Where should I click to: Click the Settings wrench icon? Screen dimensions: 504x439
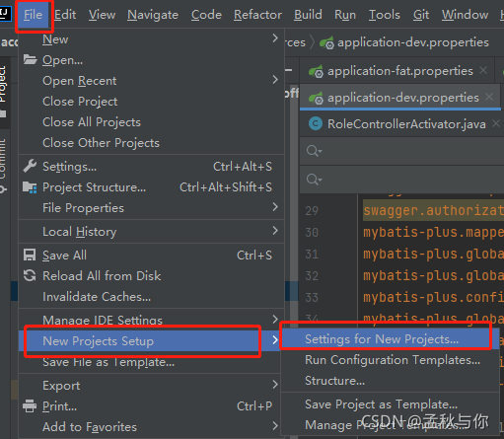tap(30, 166)
